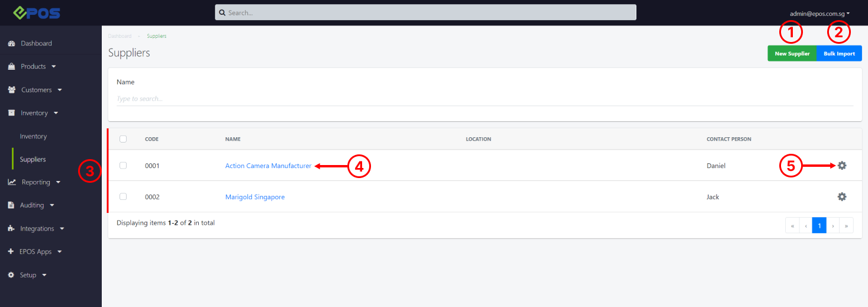
Task: Click the Reporting chart icon
Action: 11,182
